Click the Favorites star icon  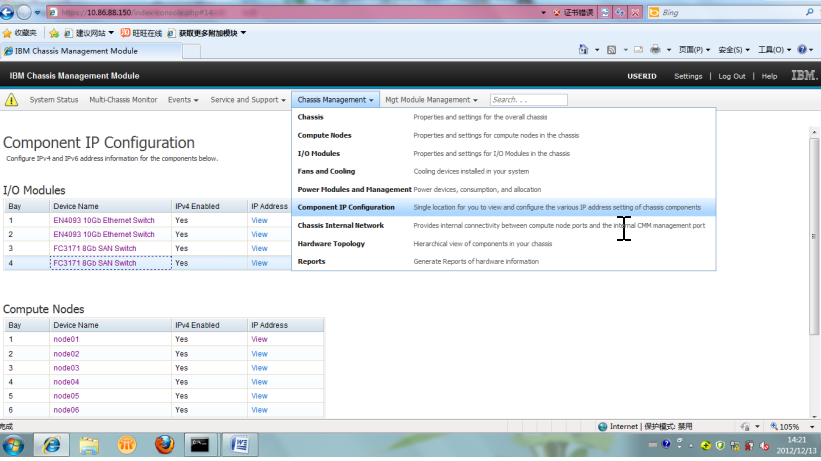7,33
